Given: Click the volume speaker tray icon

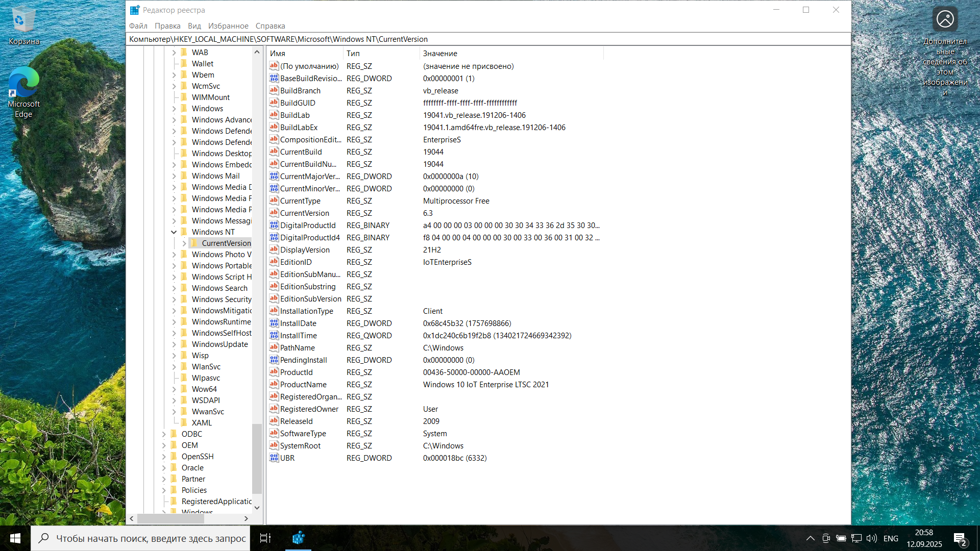Looking at the screenshot, I should click(871, 538).
